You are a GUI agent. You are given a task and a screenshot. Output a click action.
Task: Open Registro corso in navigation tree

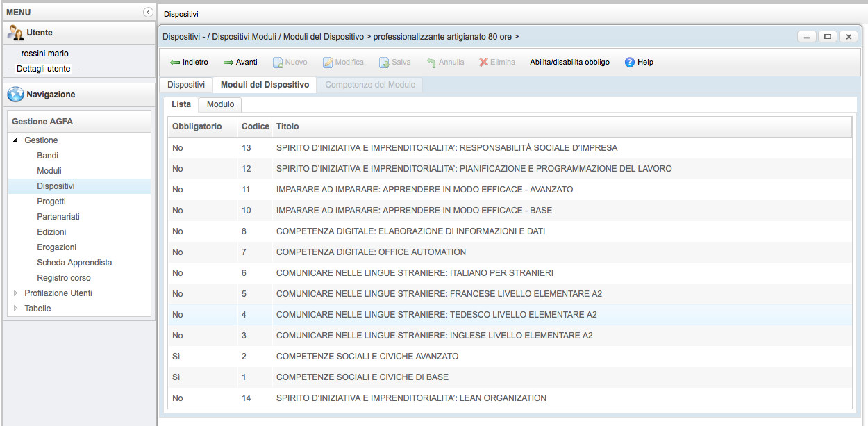(64, 278)
